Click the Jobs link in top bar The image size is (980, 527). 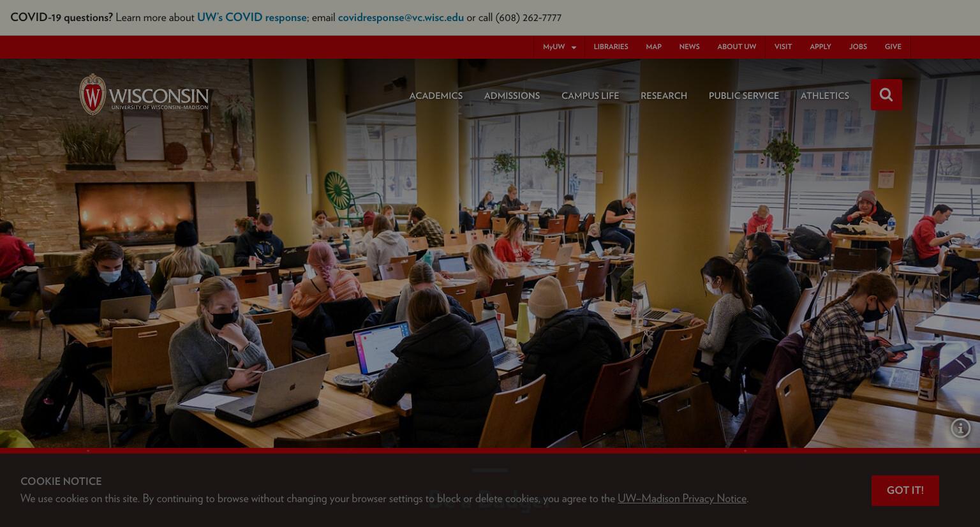point(857,47)
